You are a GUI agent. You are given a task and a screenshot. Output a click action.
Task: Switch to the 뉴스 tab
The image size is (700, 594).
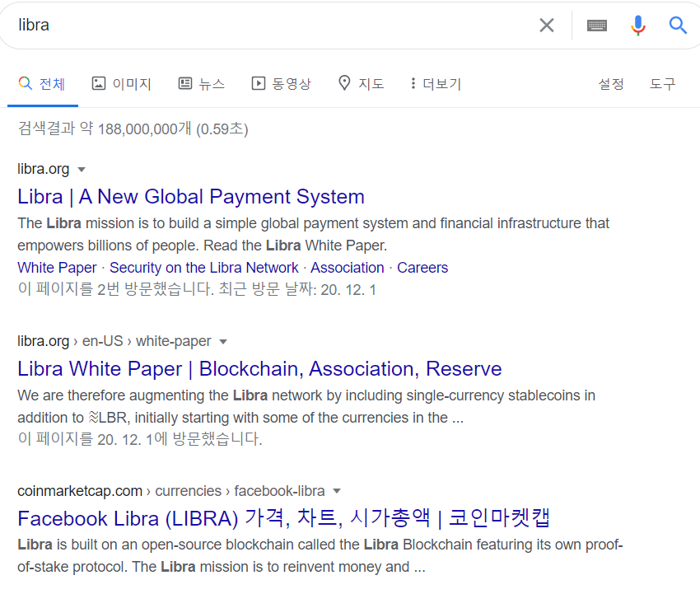pos(201,83)
